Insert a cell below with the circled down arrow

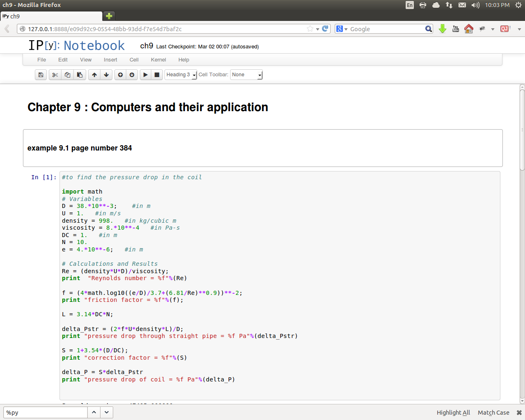pos(132,75)
